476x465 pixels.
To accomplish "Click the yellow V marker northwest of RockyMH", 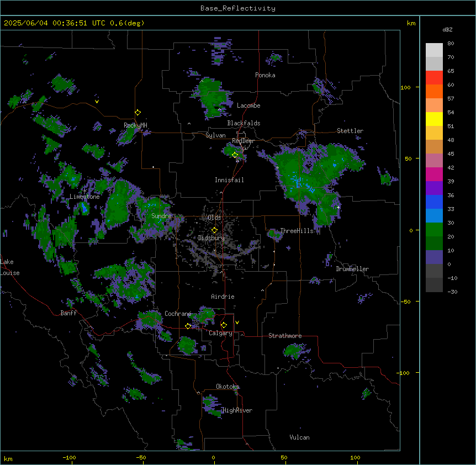I will pos(97,102).
